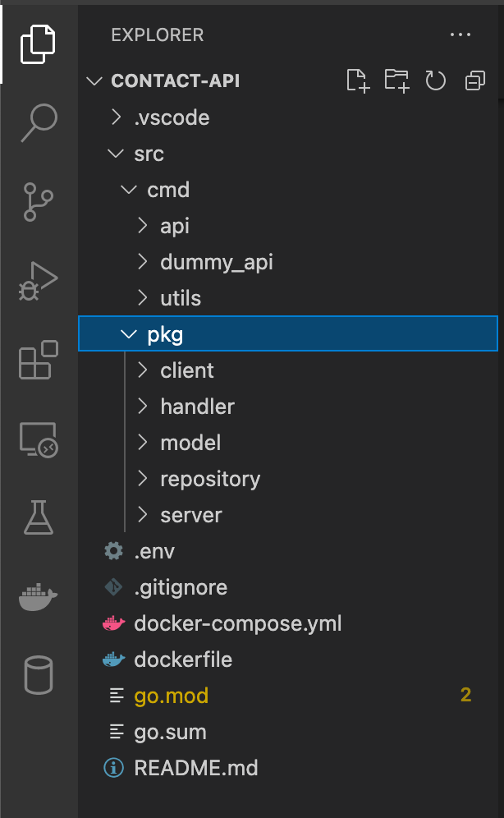Open the Docker whale activity icon
Screen dimensions: 504x818
pyautogui.click(x=39, y=597)
